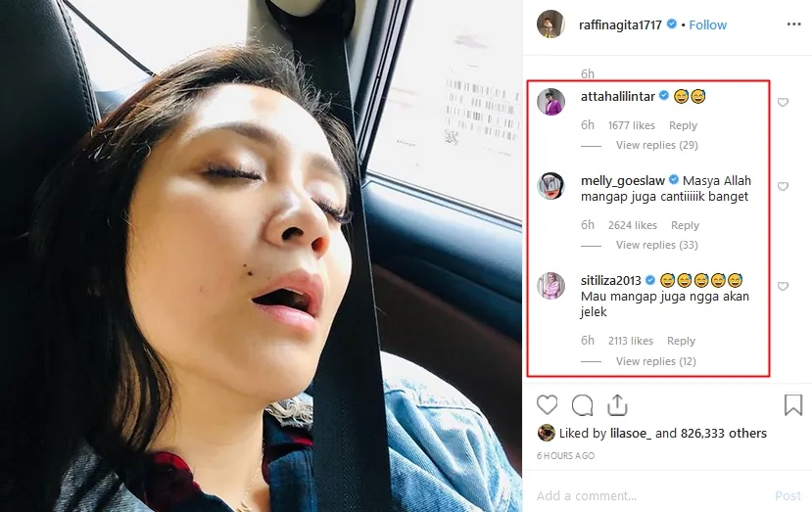Focus the Add a comment field
Viewport: 812px width, 512px height.
tap(652, 496)
